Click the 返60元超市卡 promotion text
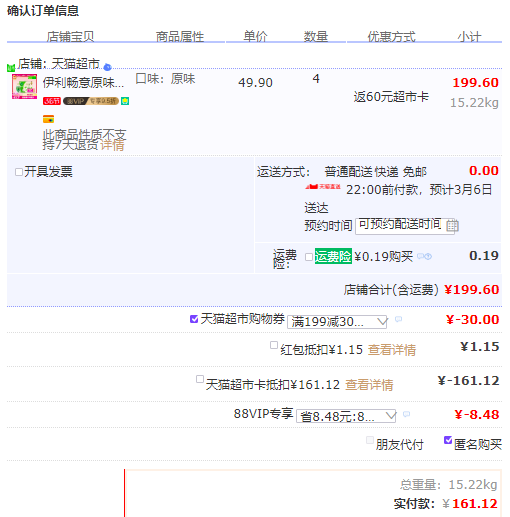510x517 pixels. 391,97
